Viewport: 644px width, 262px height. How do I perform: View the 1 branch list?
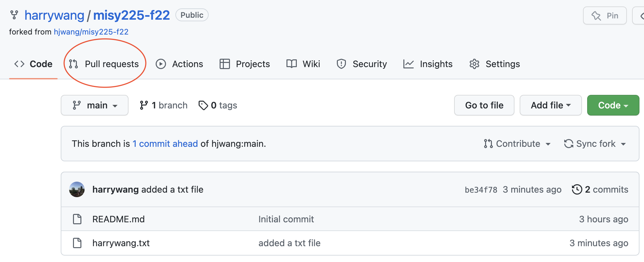[x=164, y=105]
